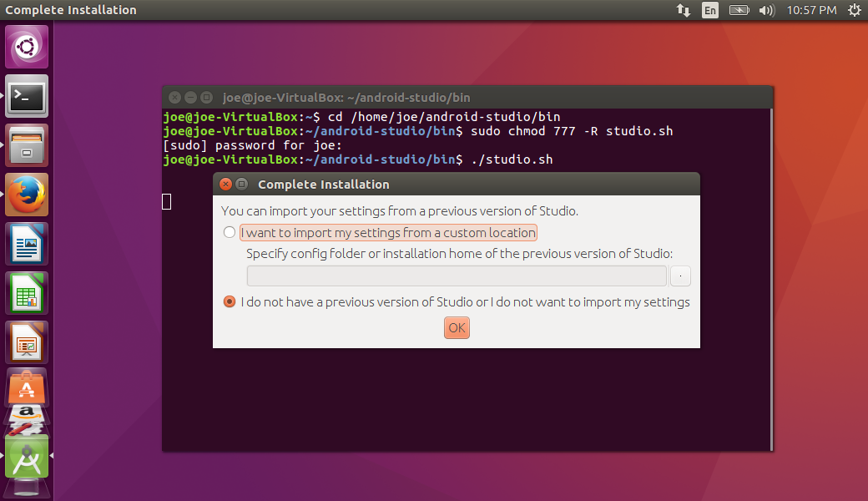Open the sound volume indicator
Image resolution: width=868 pixels, height=501 pixels.
[x=767, y=10]
